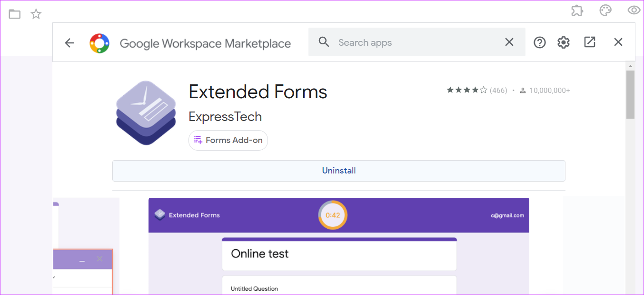Close the marketplace dialog
This screenshot has width=644, height=295.
coord(618,42)
